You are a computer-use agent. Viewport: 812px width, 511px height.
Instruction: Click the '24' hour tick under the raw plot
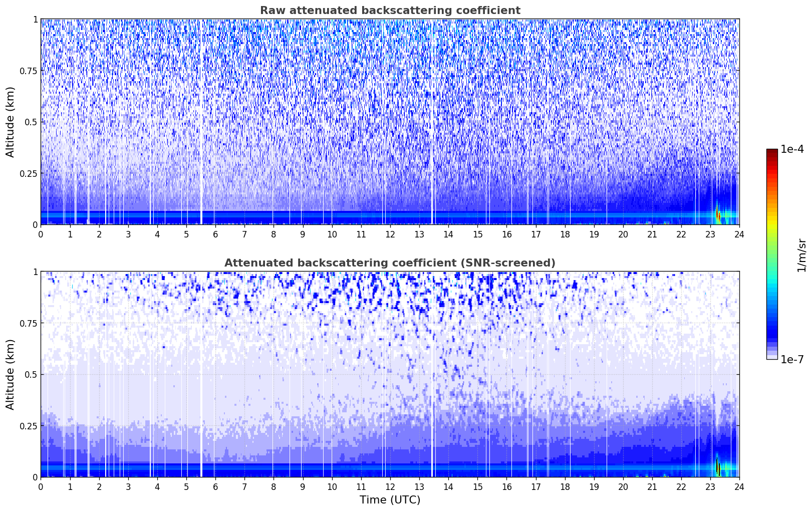pos(739,234)
